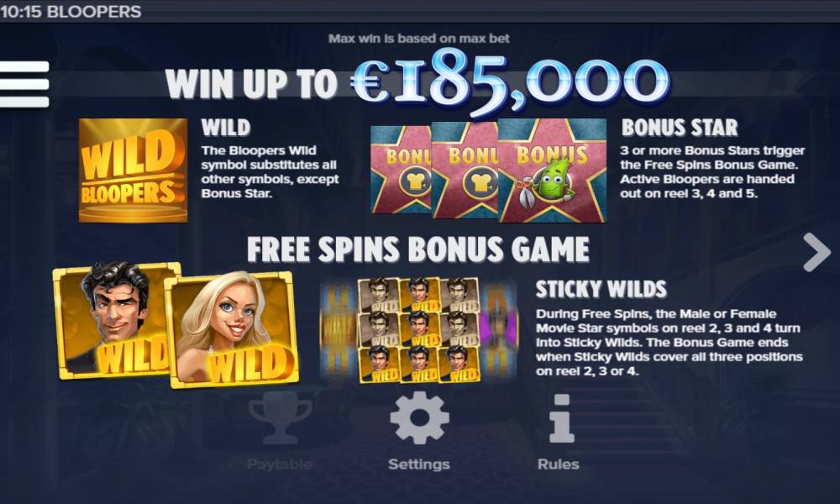This screenshot has height=504, width=840.
Task: Open the Rules info icon
Action: pyautogui.click(x=561, y=418)
